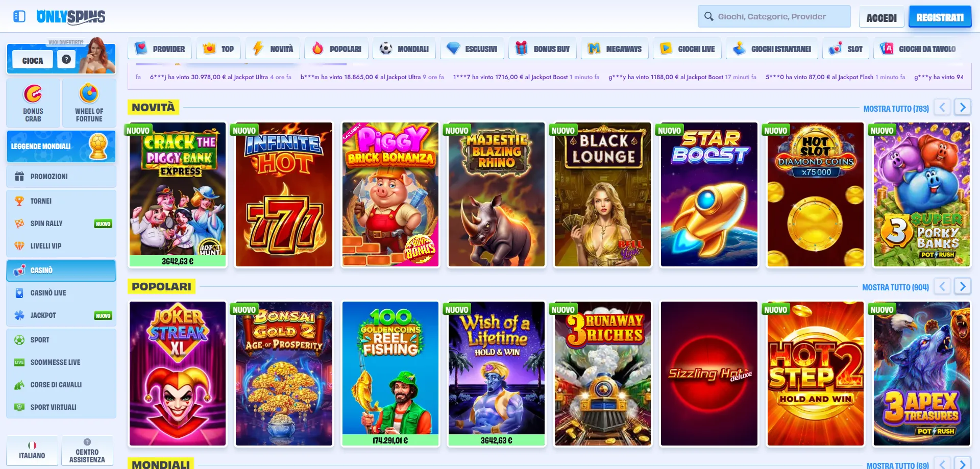Screen dimensions: 980x469
Task: Open Wish of a Lifetime game
Action: pyautogui.click(x=497, y=374)
